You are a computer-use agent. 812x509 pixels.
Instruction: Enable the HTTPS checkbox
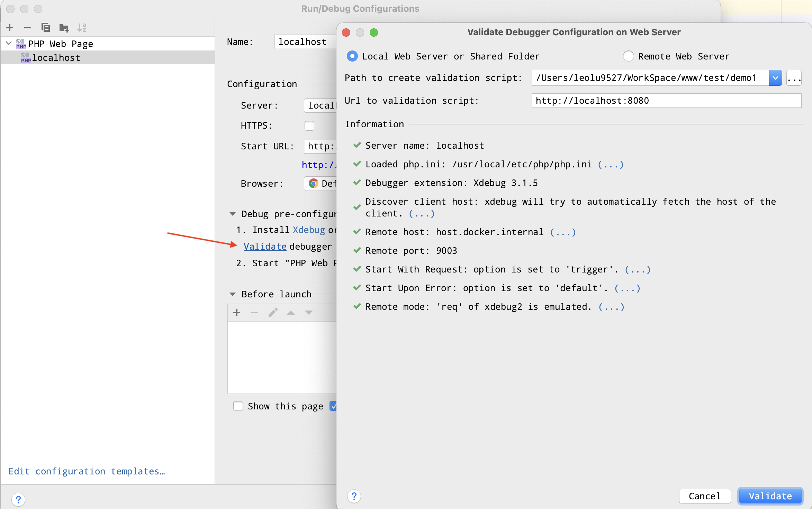(x=309, y=126)
